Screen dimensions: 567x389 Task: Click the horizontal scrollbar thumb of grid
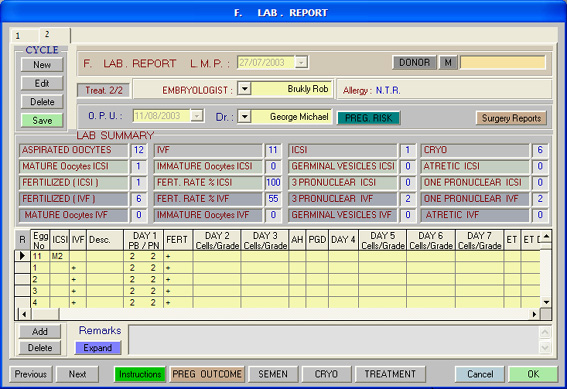[x=45, y=314]
